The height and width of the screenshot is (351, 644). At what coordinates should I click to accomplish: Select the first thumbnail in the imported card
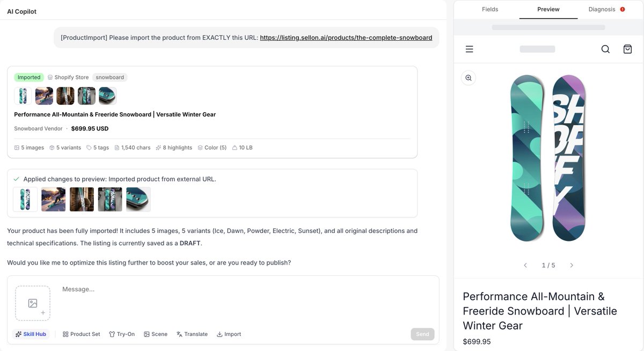click(x=23, y=96)
